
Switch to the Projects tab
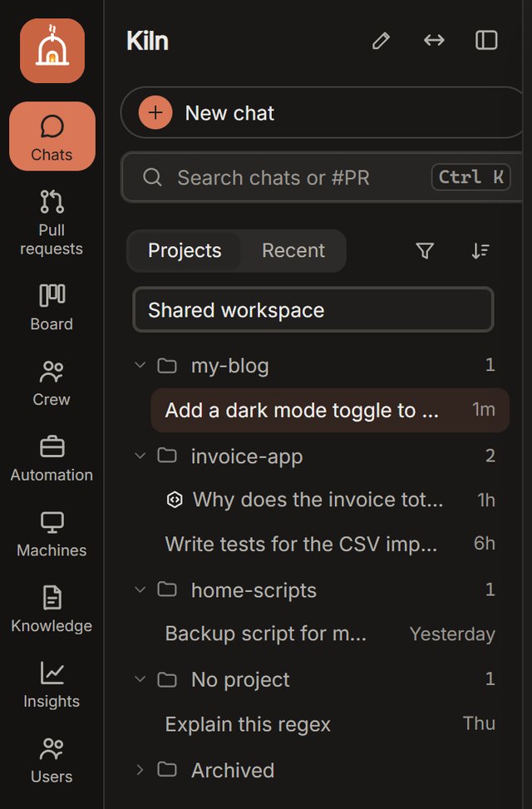point(185,251)
